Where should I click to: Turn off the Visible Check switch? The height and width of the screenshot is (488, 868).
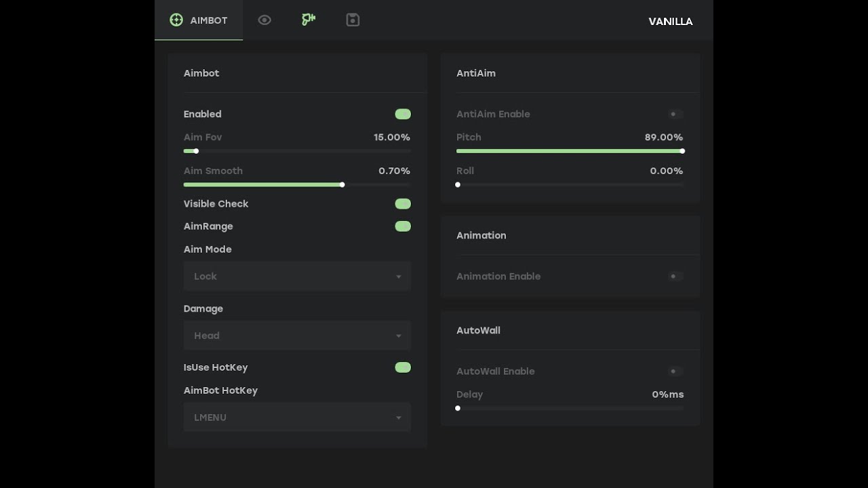tap(403, 204)
